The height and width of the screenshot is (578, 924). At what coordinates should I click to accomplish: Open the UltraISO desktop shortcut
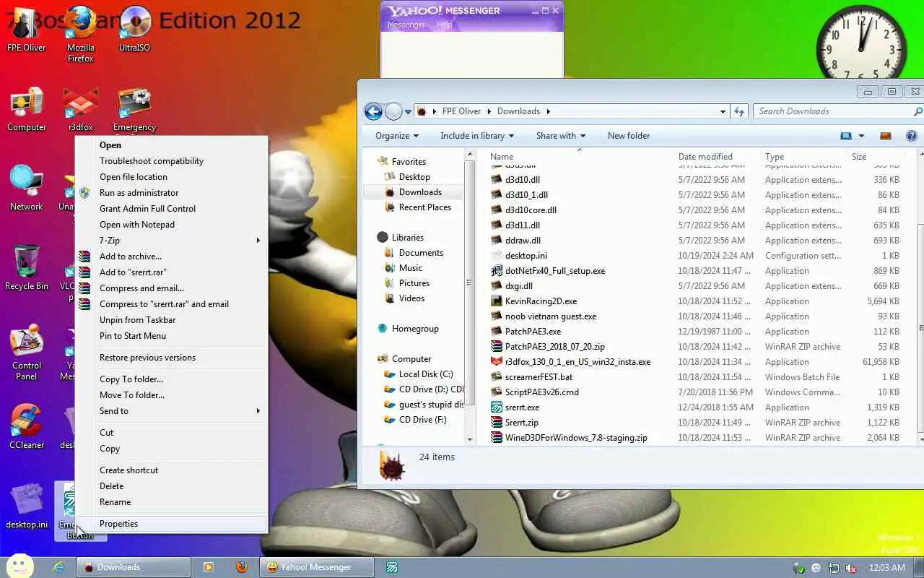point(134,29)
